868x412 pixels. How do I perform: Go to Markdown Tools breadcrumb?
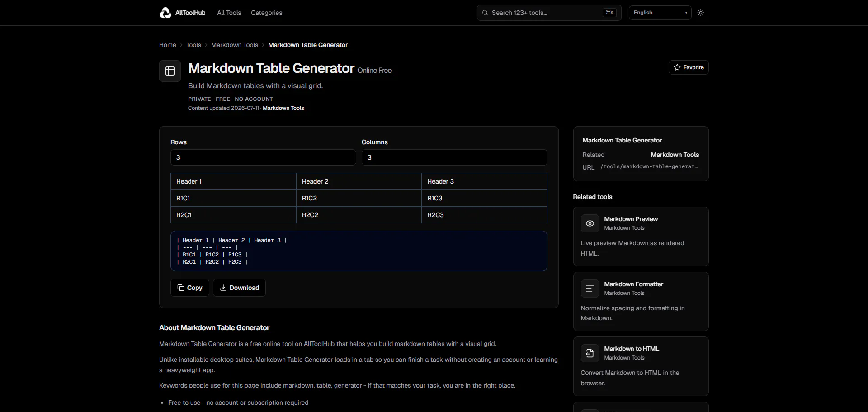click(235, 45)
